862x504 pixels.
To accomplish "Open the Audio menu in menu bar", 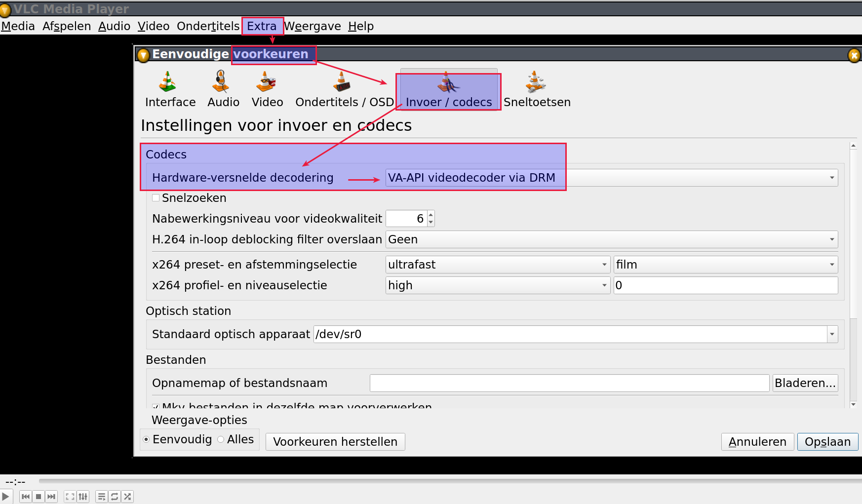I will click(x=114, y=26).
